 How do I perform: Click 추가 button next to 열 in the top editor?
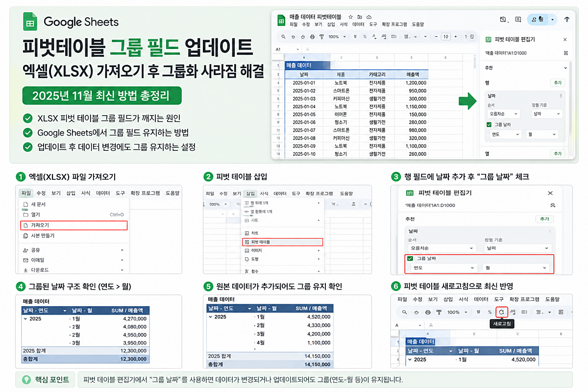pyautogui.click(x=557, y=153)
